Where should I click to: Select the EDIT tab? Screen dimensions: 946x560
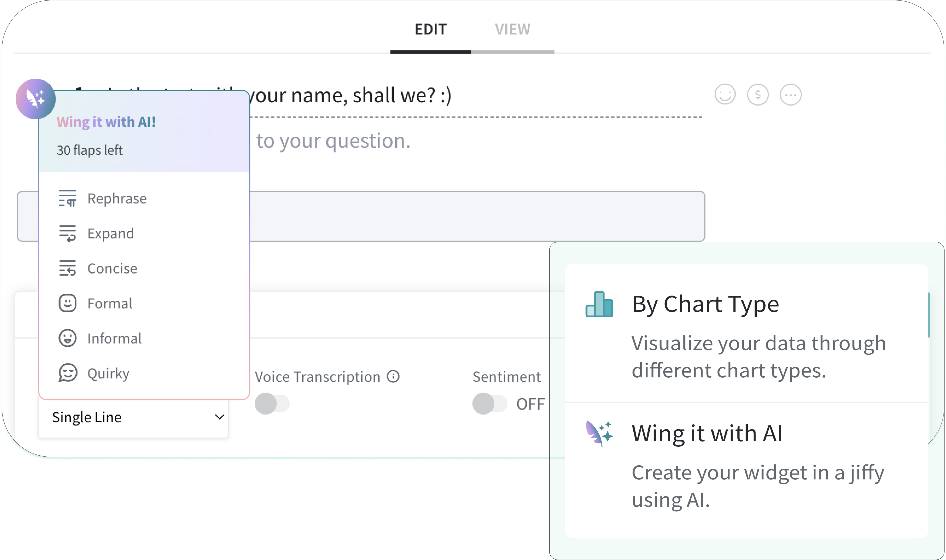[430, 30]
